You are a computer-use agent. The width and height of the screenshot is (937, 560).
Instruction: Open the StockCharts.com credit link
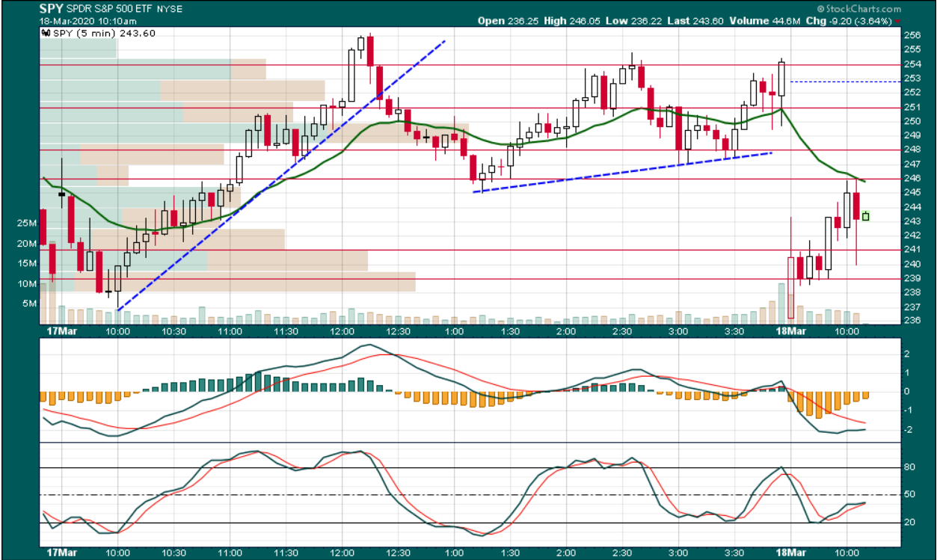click(x=859, y=9)
